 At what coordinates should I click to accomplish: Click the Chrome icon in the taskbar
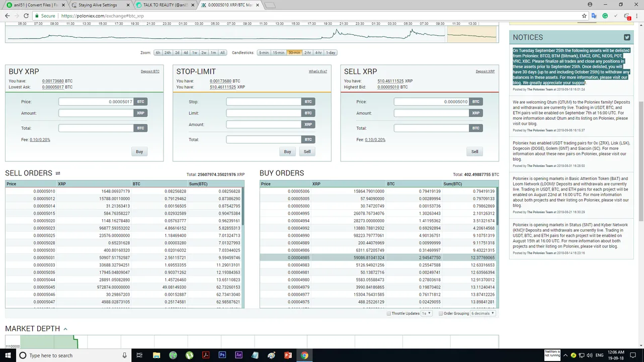(x=304, y=355)
